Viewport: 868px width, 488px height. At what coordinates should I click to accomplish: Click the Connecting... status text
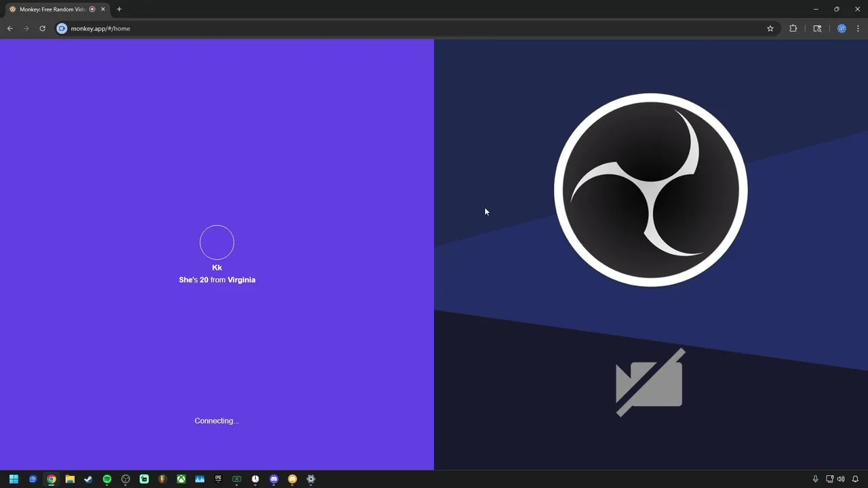tap(216, 421)
